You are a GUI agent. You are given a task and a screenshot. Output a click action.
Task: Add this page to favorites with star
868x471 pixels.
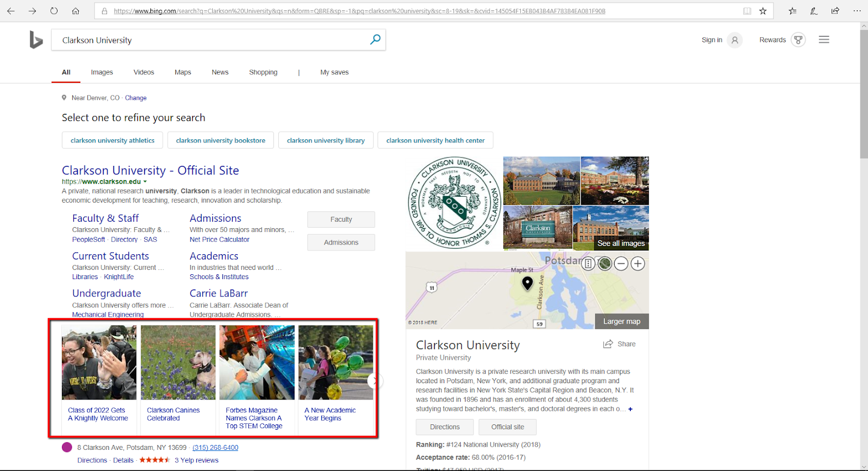(x=763, y=11)
